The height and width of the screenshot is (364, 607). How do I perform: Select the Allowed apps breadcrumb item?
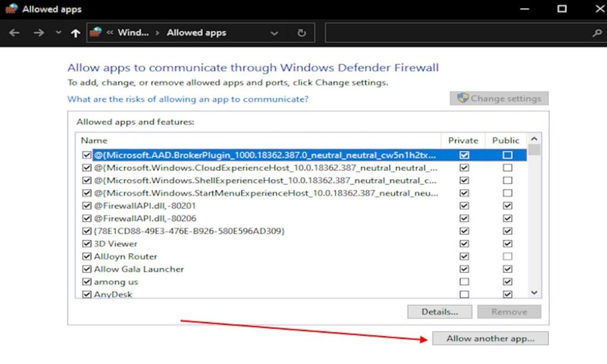(x=196, y=33)
